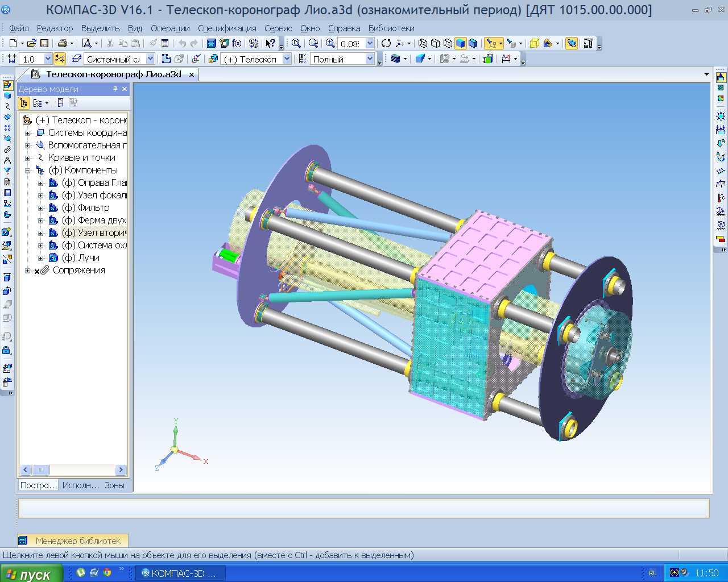Select the Wireframe display mode icon
Screen dimensions: 728x582
tap(423, 43)
